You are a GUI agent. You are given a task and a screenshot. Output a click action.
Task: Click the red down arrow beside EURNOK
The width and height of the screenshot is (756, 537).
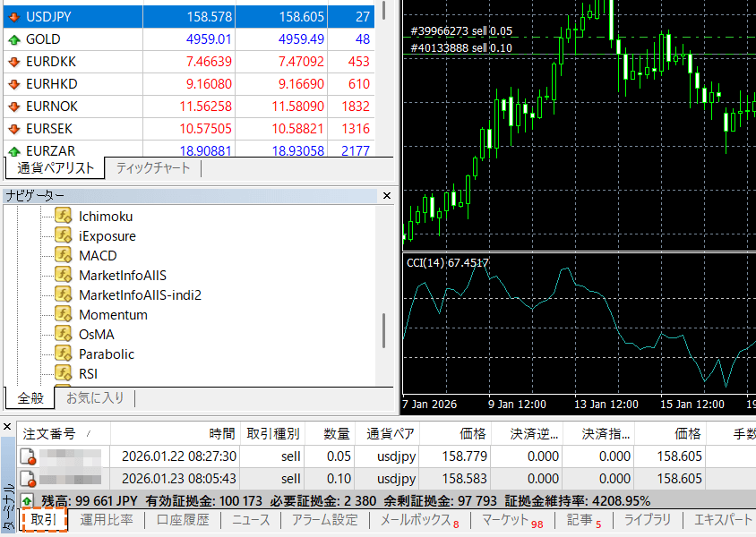click(13, 107)
